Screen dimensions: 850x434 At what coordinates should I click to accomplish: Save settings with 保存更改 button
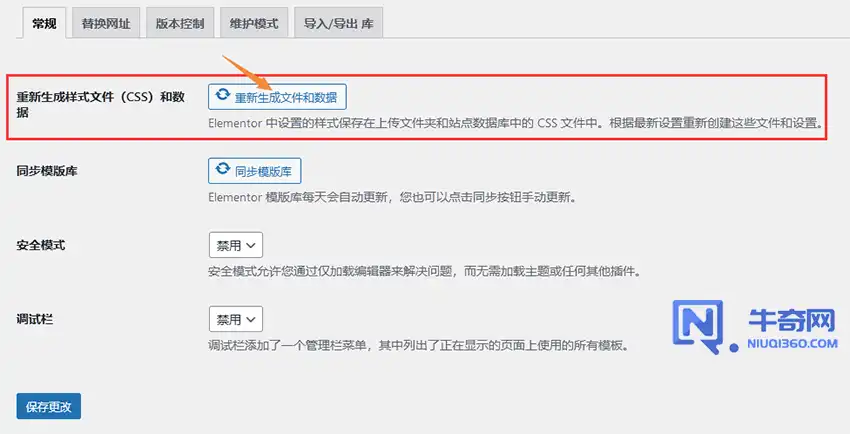(x=49, y=406)
